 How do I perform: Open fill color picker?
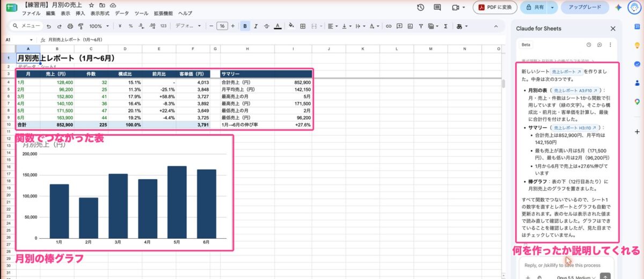[291, 26]
